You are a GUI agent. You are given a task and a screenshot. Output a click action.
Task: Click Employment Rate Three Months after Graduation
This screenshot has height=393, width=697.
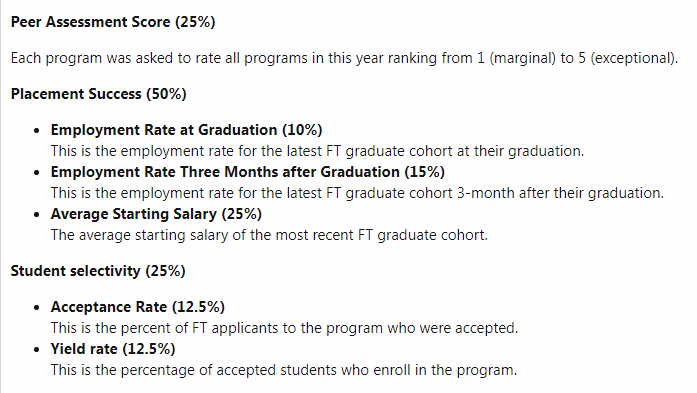pos(225,172)
